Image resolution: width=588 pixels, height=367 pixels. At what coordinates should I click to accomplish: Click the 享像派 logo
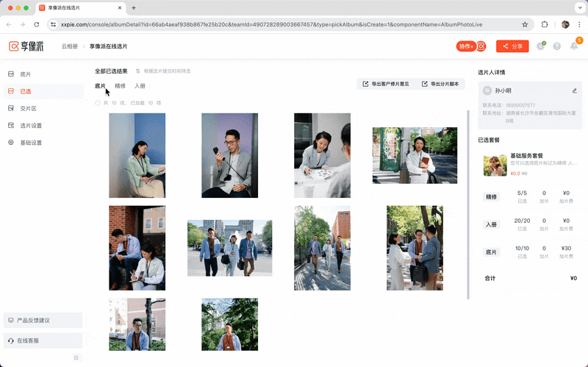[x=26, y=46]
